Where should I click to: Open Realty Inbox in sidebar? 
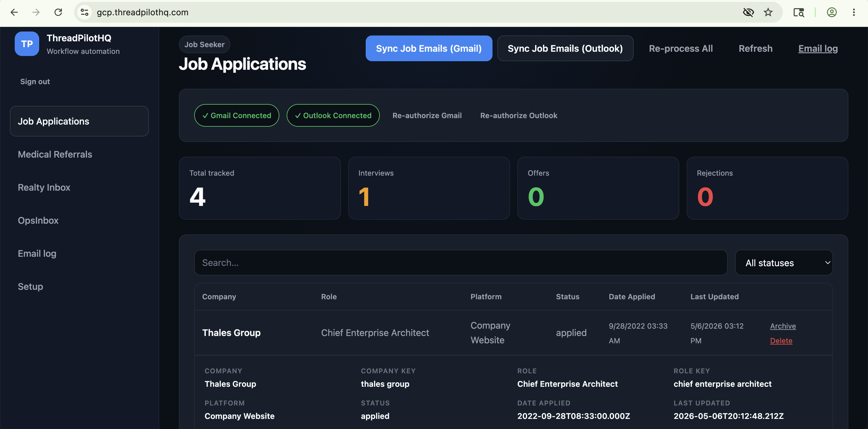pos(44,187)
